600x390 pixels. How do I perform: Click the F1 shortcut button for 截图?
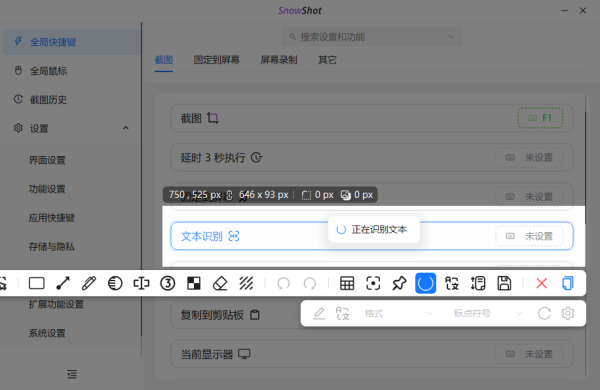540,118
